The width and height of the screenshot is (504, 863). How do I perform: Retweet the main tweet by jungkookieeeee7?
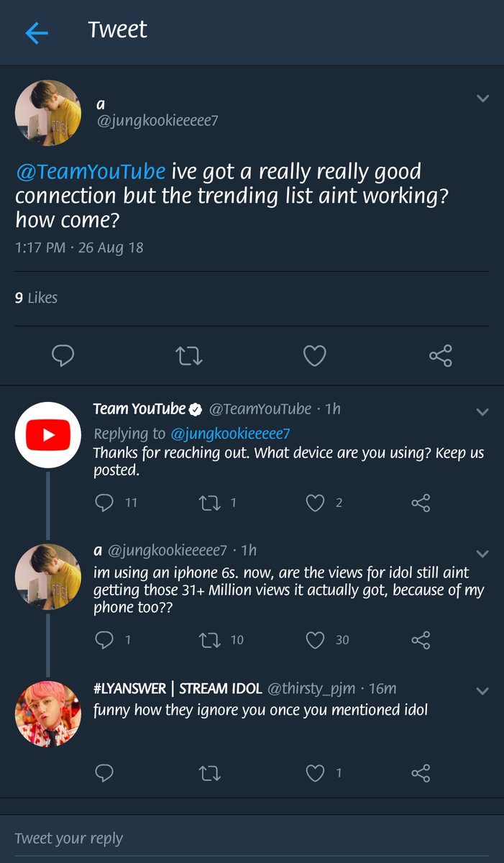189,355
